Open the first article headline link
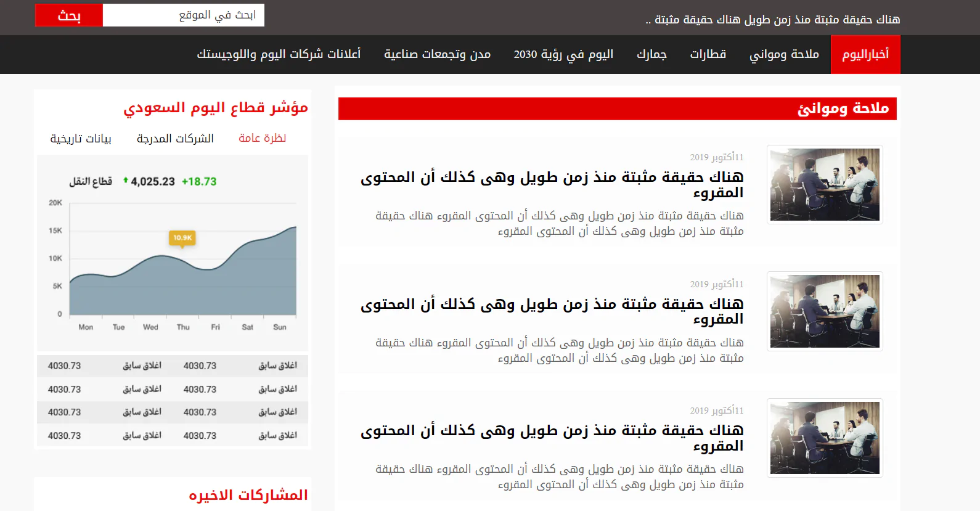Viewport: 980px width, 511px height. (552, 184)
